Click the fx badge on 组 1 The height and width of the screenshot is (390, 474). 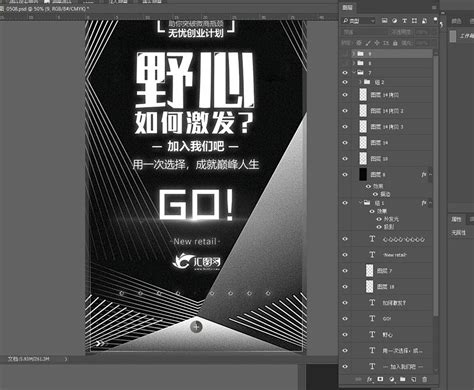[424, 203]
